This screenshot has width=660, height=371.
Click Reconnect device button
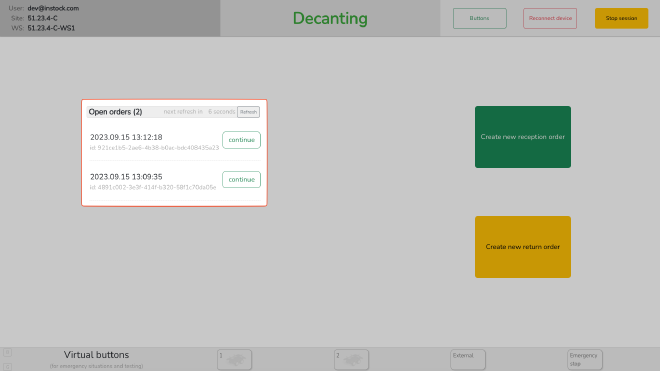550,19
